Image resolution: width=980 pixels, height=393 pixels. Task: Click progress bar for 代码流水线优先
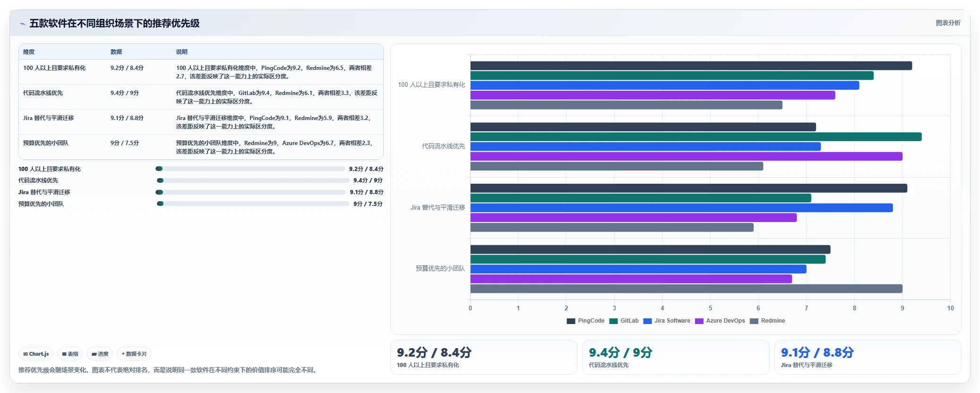[x=253, y=180]
